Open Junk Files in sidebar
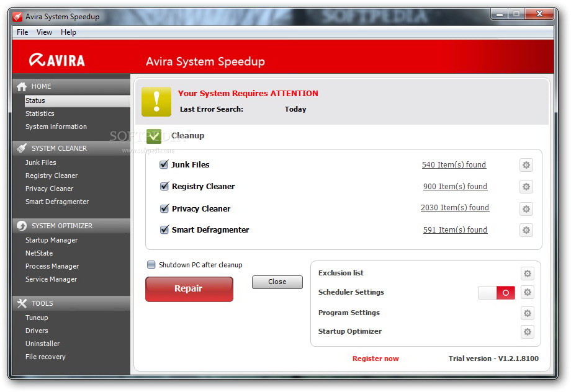 (x=40, y=163)
